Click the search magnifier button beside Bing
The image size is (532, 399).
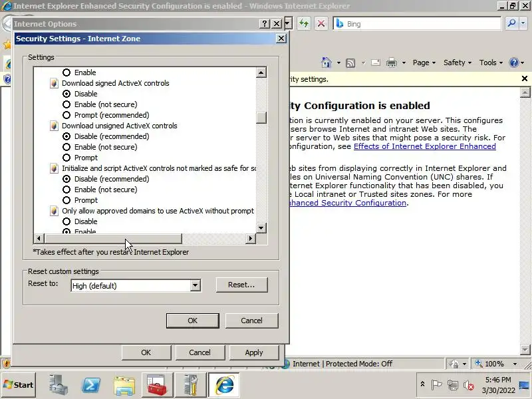[x=511, y=23]
